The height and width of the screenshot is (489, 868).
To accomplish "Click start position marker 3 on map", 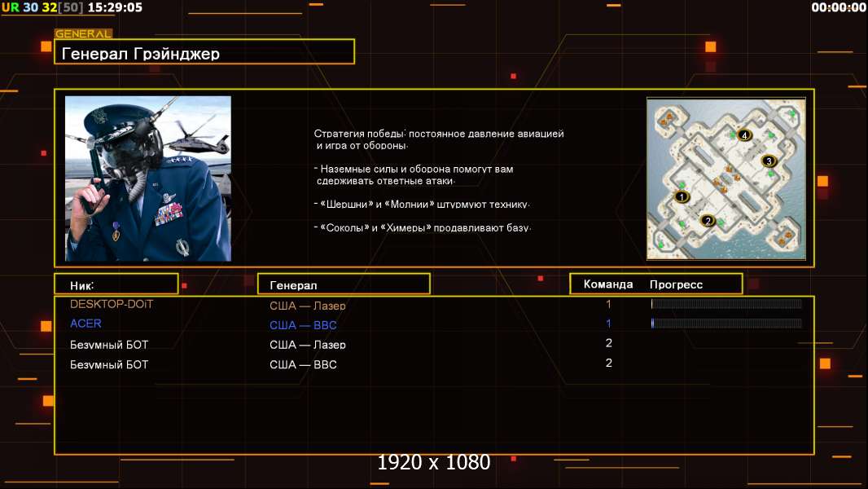I will click(x=769, y=161).
